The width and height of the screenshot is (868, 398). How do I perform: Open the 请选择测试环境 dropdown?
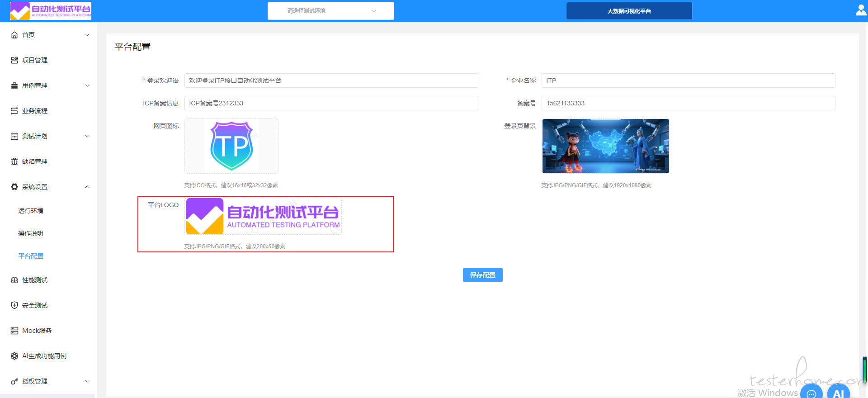point(330,11)
